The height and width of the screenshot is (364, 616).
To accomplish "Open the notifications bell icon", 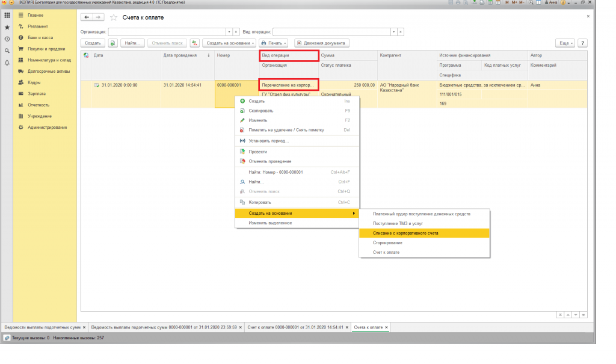I will [7, 63].
